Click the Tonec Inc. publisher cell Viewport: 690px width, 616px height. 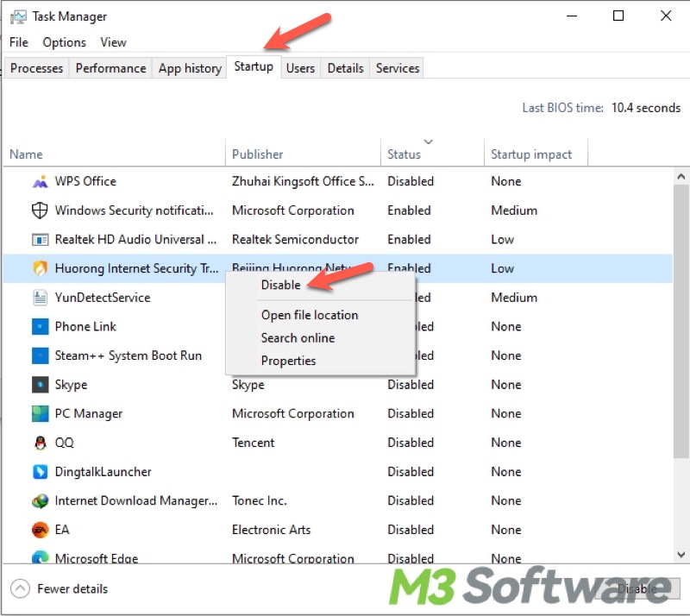coord(260,500)
